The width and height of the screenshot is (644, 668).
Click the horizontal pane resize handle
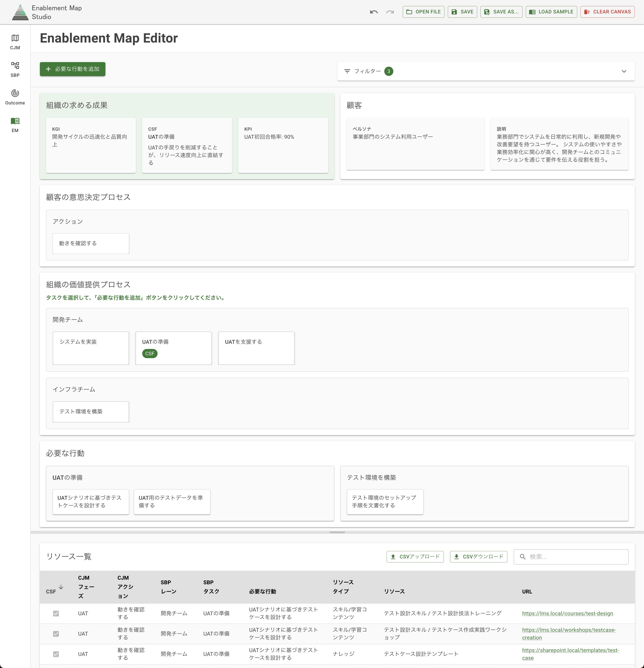[x=337, y=532]
